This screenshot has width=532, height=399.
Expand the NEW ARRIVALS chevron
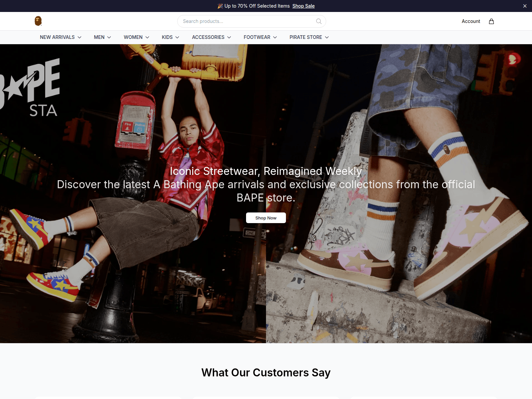click(x=79, y=37)
